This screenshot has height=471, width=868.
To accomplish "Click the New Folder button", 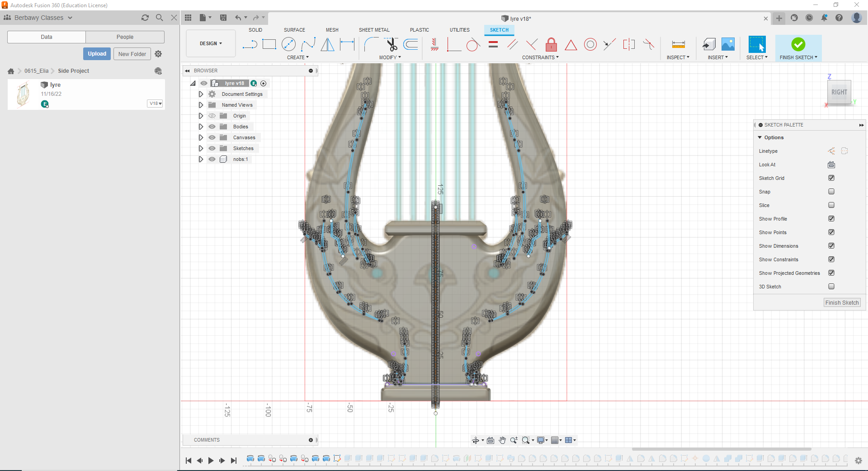I will (132, 54).
